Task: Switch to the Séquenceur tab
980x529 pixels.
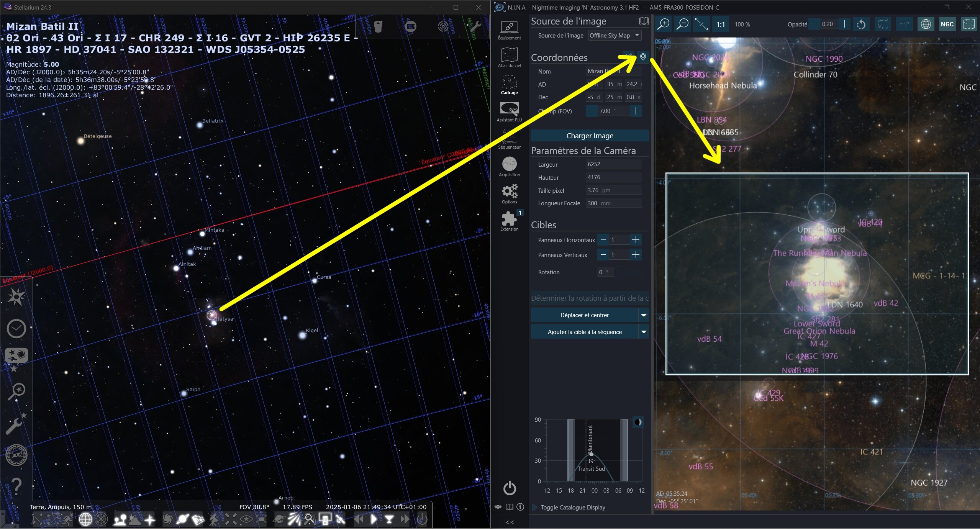Action: point(509,139)
